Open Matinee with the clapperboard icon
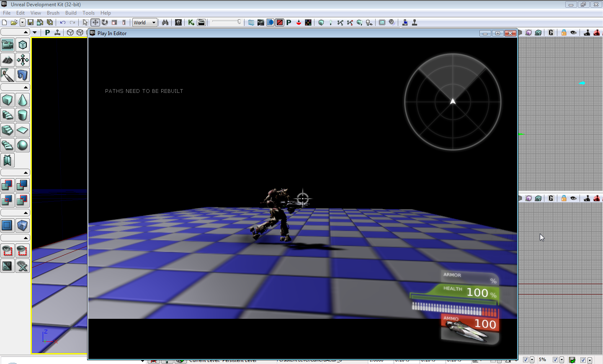 201,23
